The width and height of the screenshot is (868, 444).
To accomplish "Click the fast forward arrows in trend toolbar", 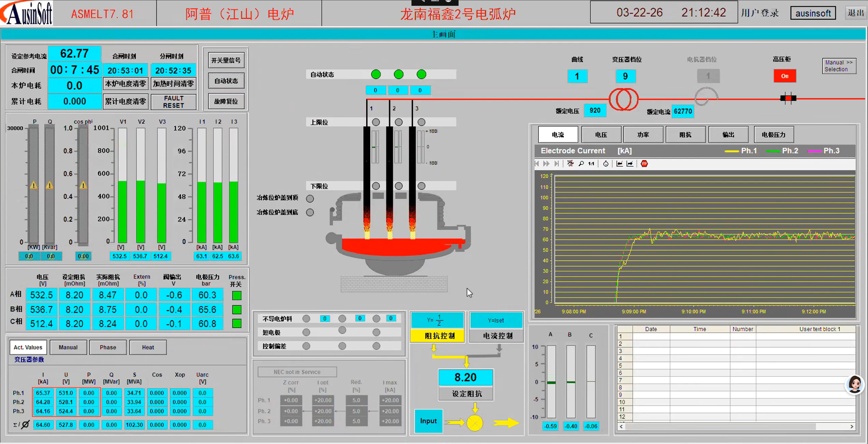I will coord(546,164).
